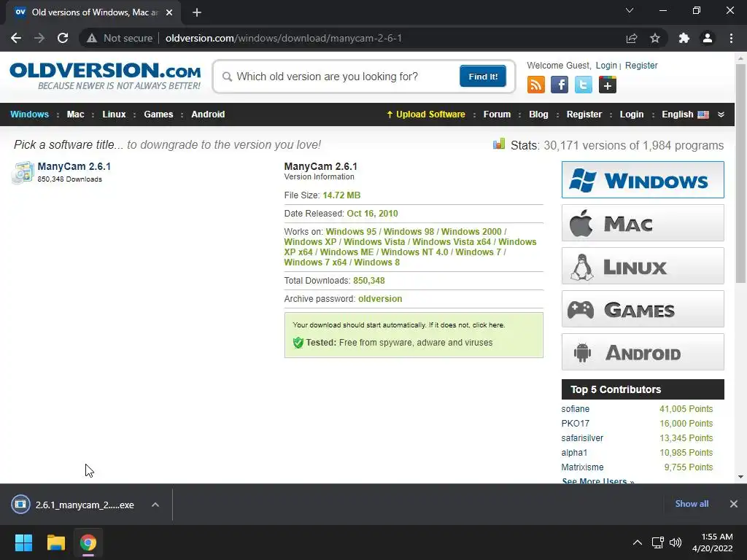Image resolution: width=747 pixels, height=560 pixels.
Task: Go back to previous page
Action: [x=16, y=38]
